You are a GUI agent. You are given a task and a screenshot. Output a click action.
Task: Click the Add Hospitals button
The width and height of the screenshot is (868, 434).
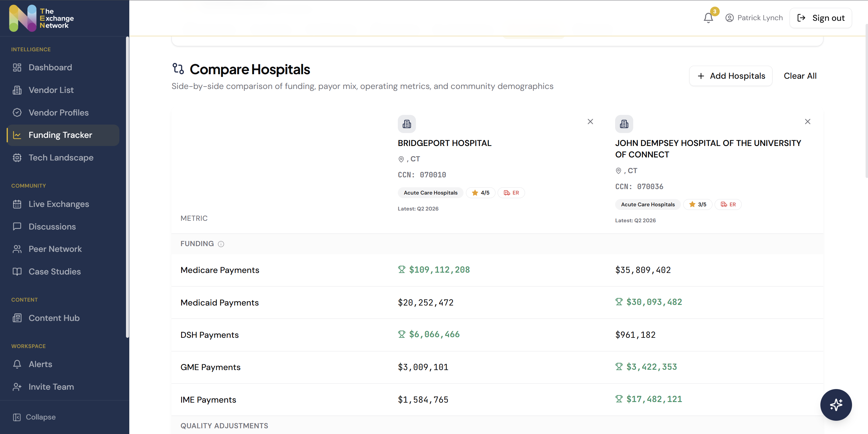(731, 76)
